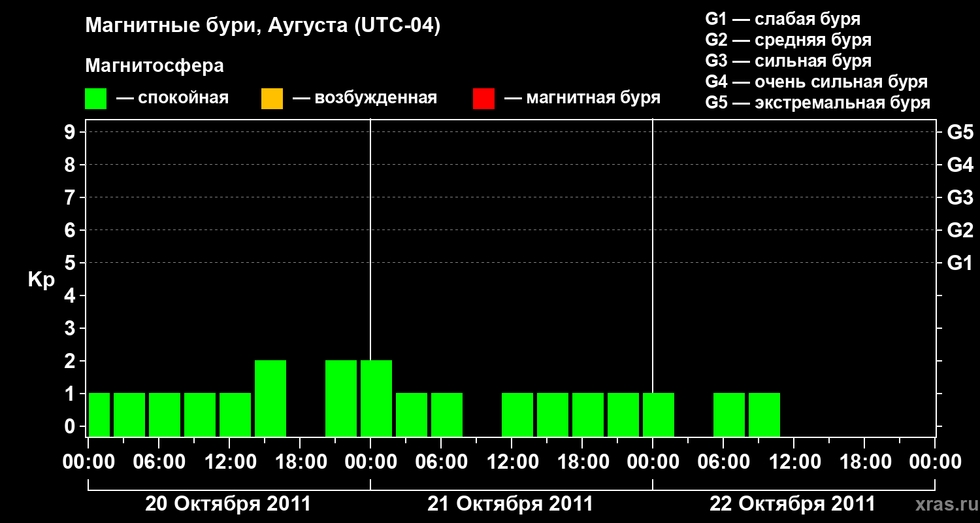Screen dimensions: 980x523
Task: Click the orange 'возбужденная' legend swatch
Action: (272, 99)
